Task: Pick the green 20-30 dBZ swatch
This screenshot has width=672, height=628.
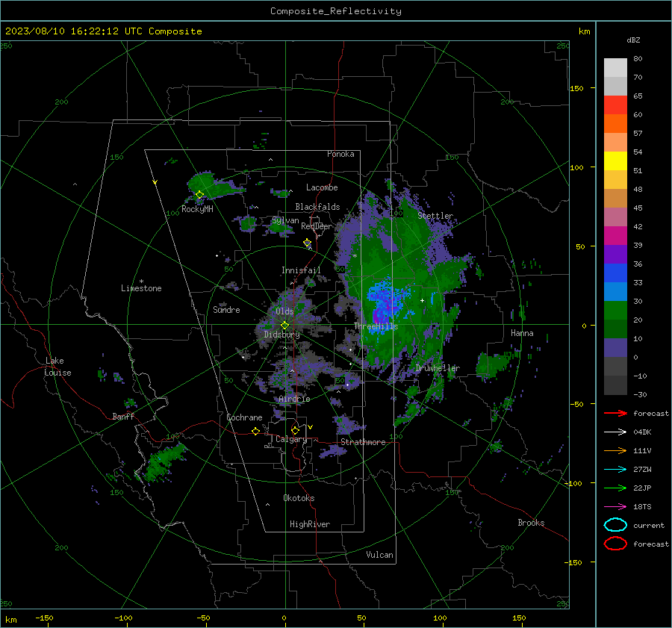Action: point(615,311)
